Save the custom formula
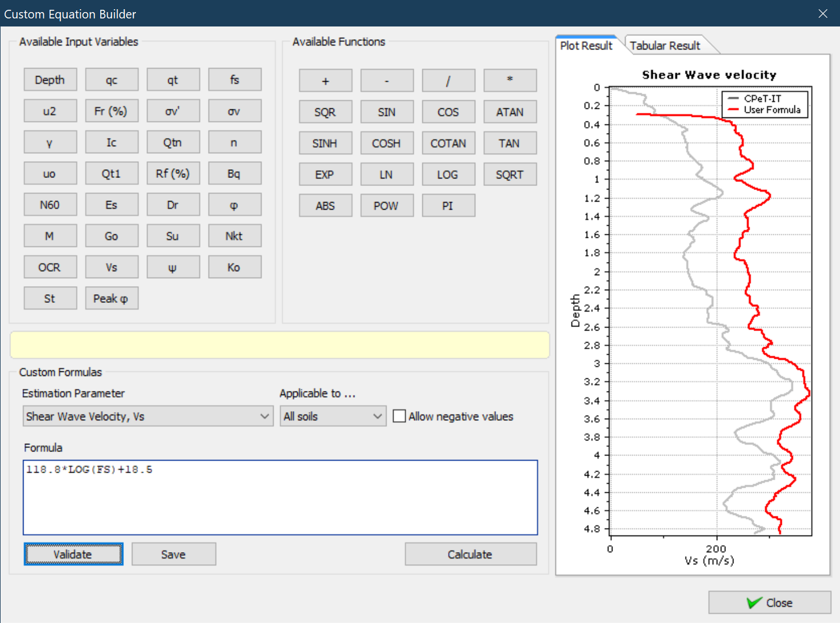The height and width of the screenshot is (623, 840). pyautogui.click(x=173, y=554)
